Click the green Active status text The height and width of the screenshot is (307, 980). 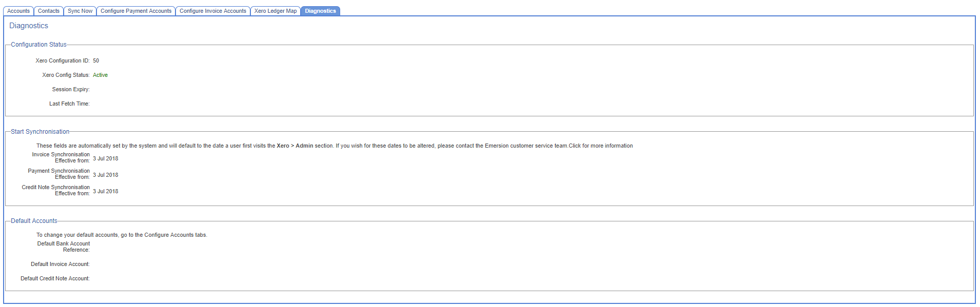coord(101,75)
